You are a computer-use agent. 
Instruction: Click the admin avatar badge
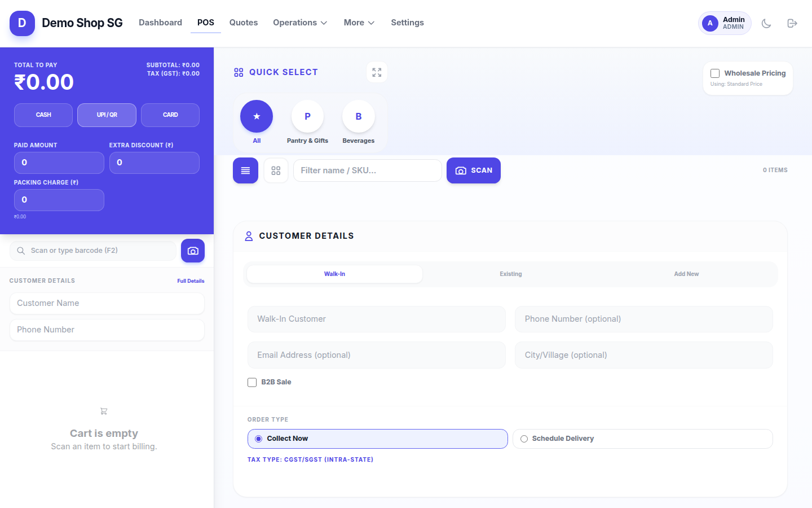(x=725, y=23)
